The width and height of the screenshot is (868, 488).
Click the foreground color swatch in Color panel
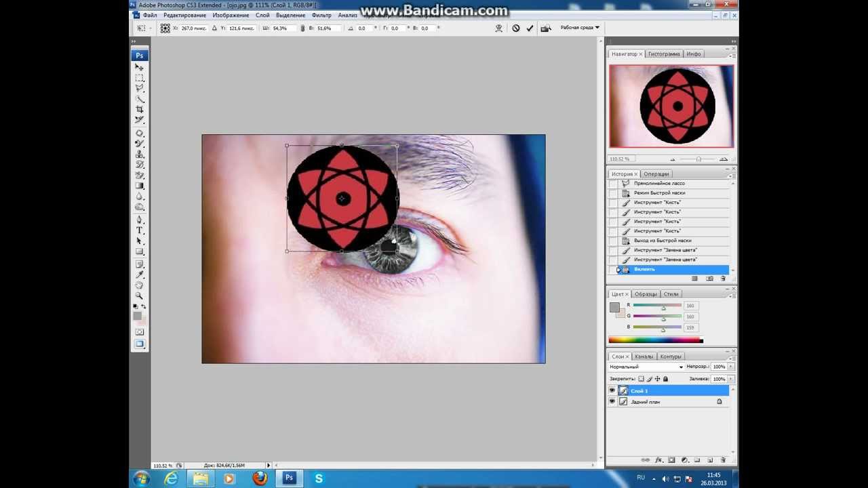614,308
